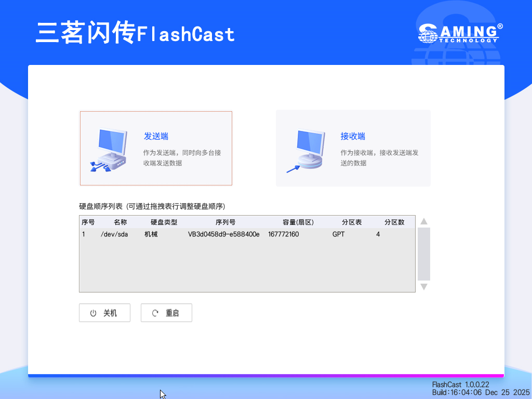Select the 发送端 mode title

156,137
